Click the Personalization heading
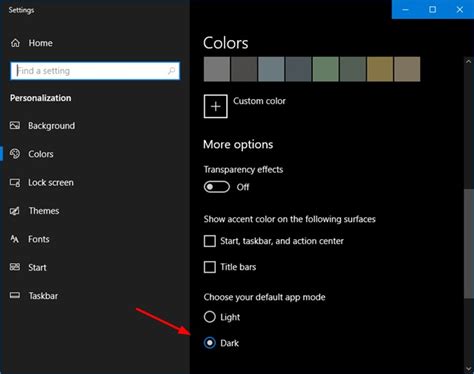This screenshot has width=474, height=374. [40, 98]
